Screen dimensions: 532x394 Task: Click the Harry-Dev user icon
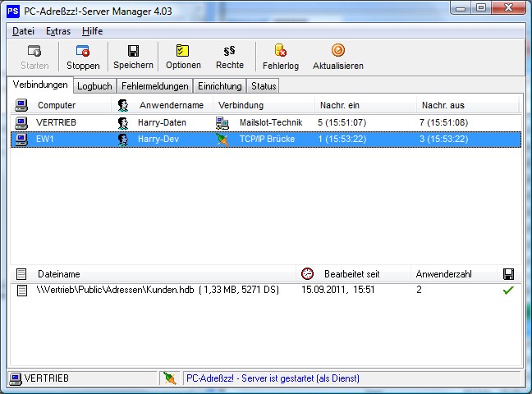click(123, 140)
